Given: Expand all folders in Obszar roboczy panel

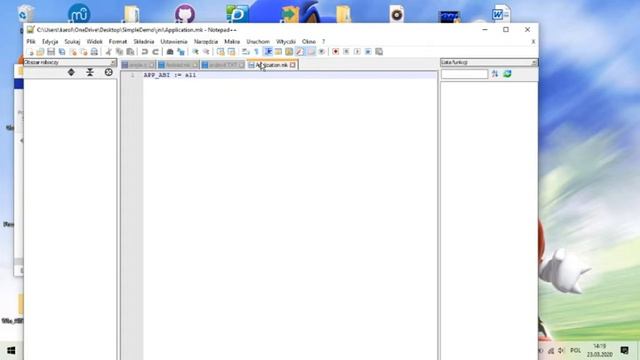Looking at the screenshot, I should pyautogui.click(x=71, y=72).
